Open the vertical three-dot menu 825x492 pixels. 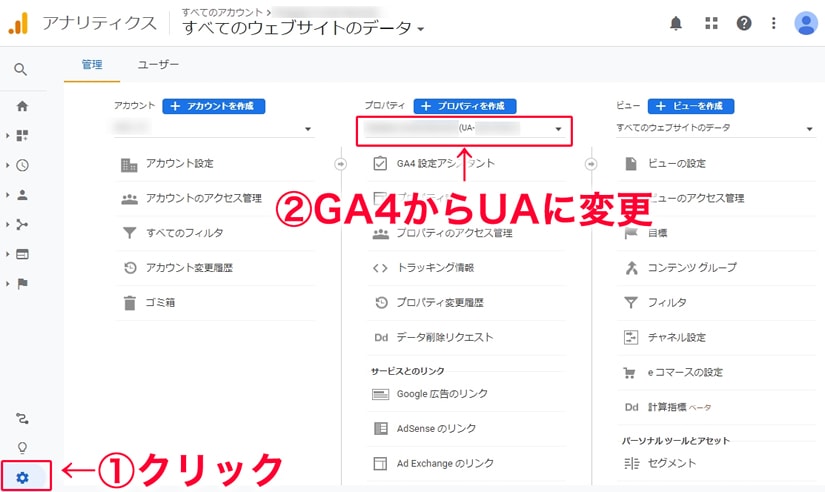(x=773, y=23)
